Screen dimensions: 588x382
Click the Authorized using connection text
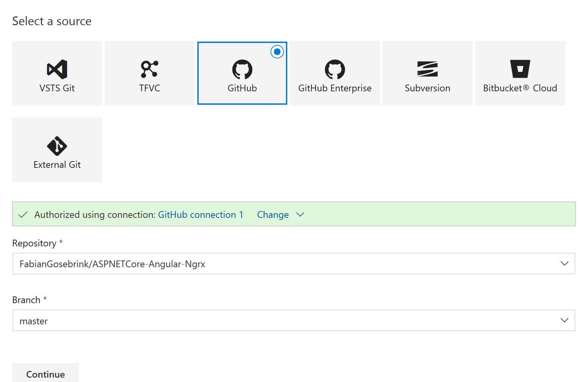click(95, 214)
